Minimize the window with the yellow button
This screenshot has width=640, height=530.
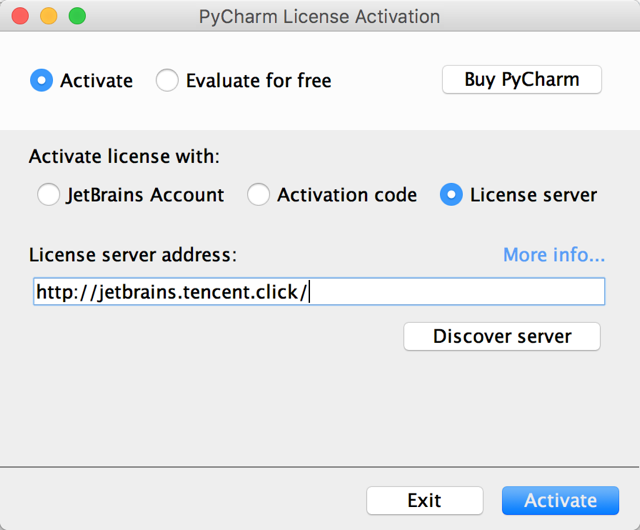(49, 17)
